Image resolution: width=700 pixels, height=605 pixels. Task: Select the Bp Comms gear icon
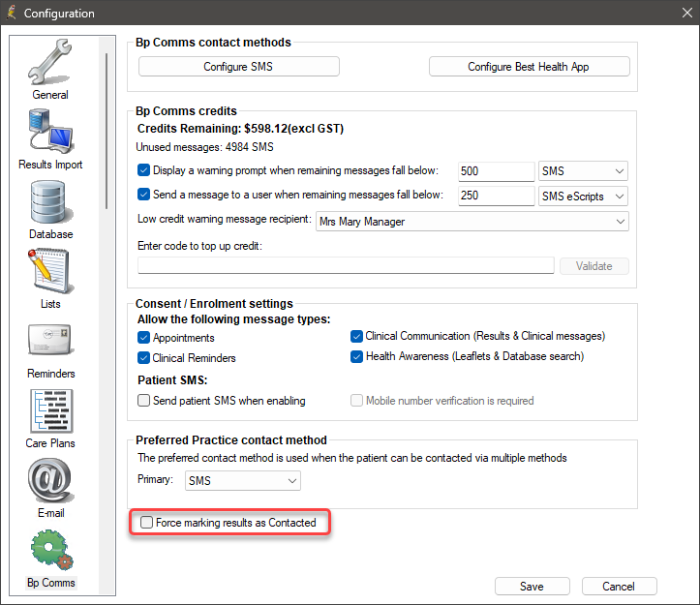[x=51, y=550]
